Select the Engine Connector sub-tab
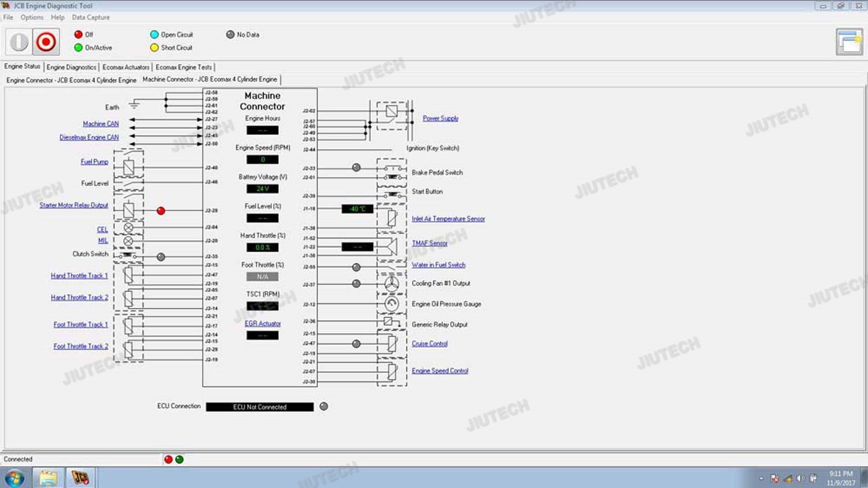This screenshot has height=488, width=868. [71, 80]
